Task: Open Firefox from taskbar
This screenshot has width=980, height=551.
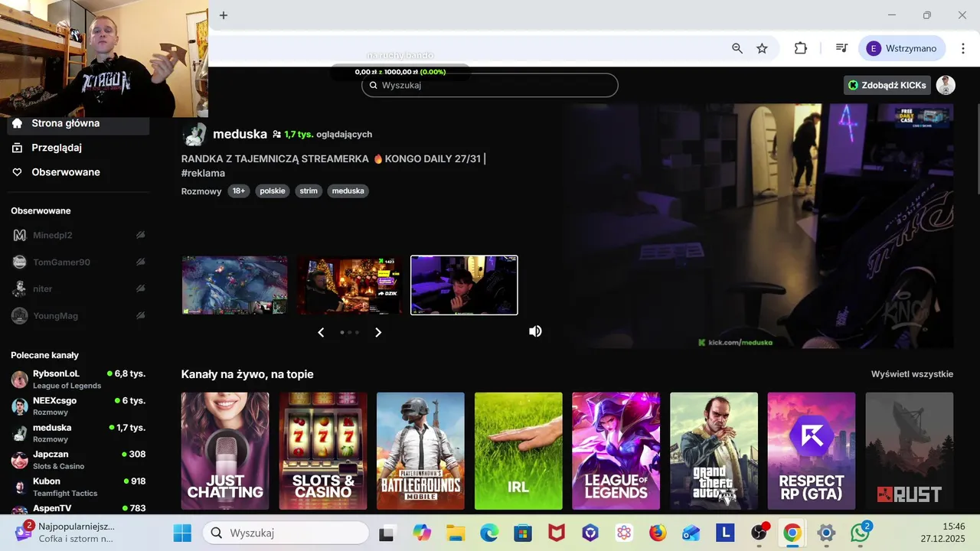Action: click(x=658, y=533)
